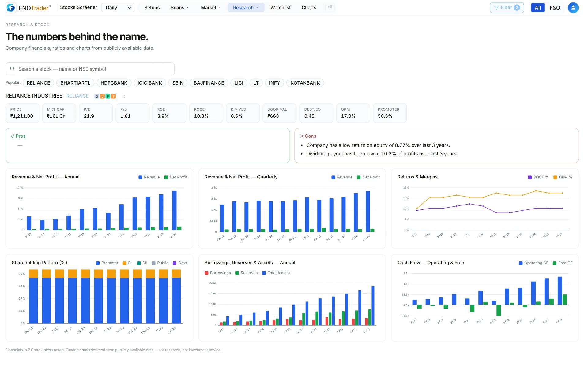Toggle the ROCE % legend swatch
The image size is (588, 368).
pyautogui.click(x=530, y=177)
